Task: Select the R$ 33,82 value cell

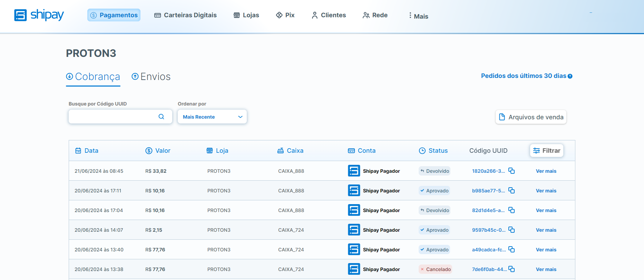Action: point(156,171)
